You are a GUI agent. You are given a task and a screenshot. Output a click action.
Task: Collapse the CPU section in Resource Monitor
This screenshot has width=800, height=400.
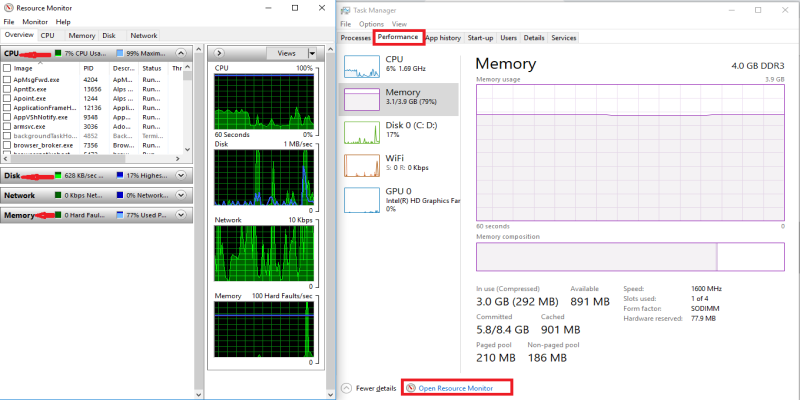181,53
